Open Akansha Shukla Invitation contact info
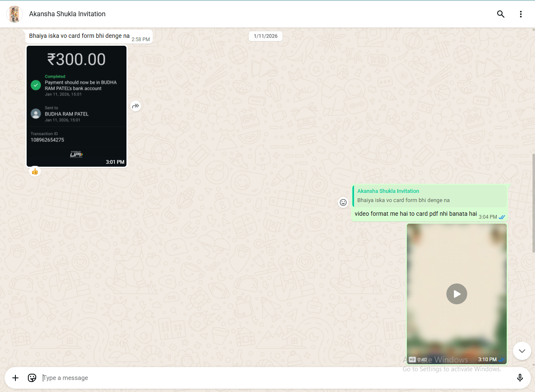Screen dimensions: 535x392 67,14
